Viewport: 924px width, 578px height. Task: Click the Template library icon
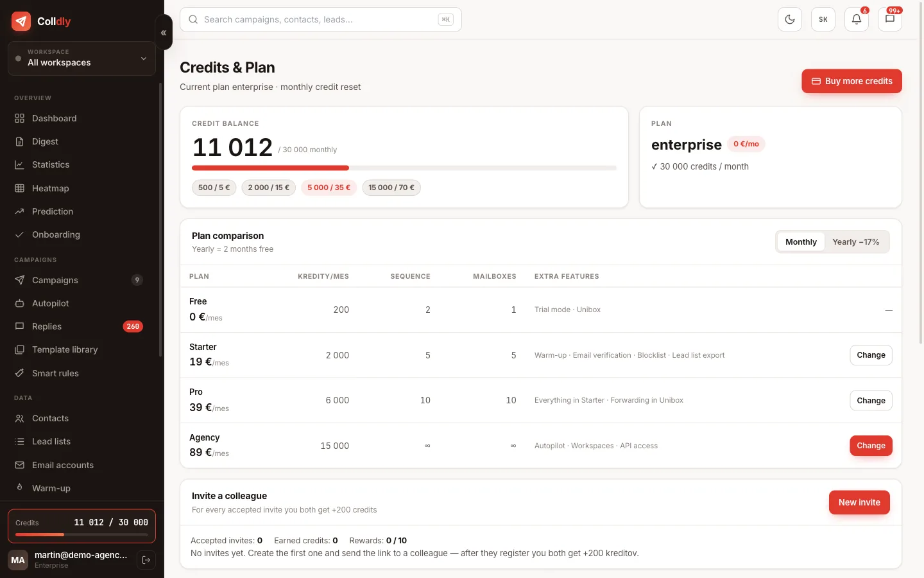tap(20, 349)
